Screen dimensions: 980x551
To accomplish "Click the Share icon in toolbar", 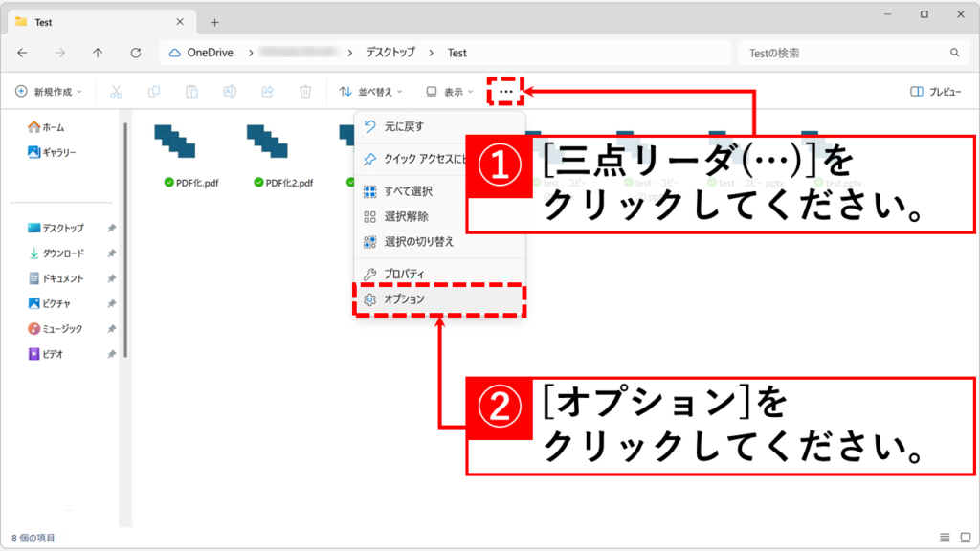I will point(268,92).
